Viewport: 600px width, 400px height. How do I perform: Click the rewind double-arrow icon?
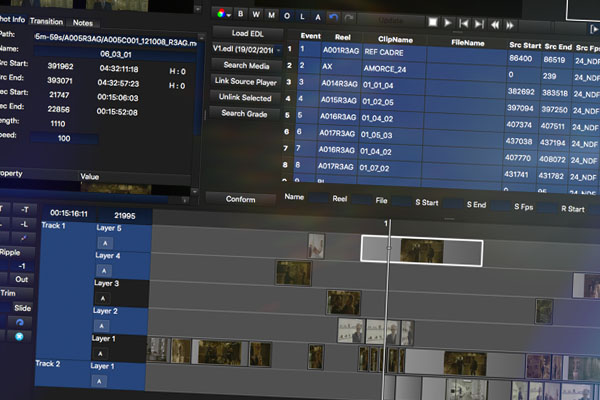point(495,25)
